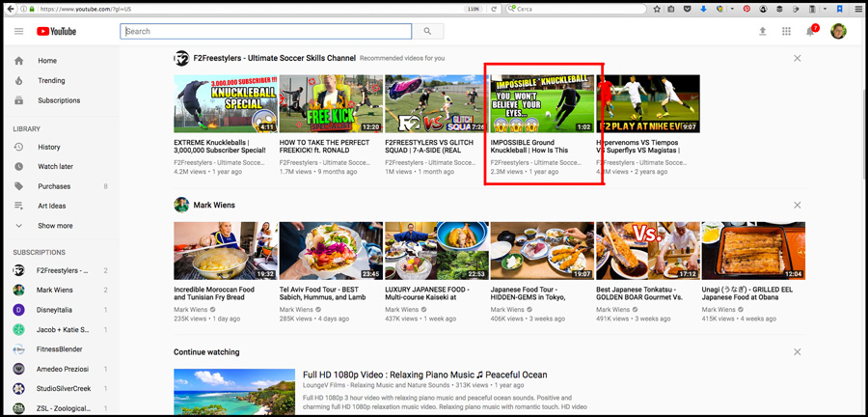The height and width of the screenshot is (417, 868).
Task: Dismiss the F2Freestylers recommended section
Action: [798, 58]
